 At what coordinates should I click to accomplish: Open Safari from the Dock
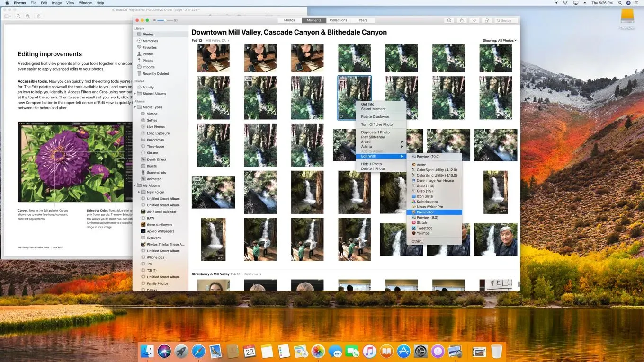coord(198,351)
